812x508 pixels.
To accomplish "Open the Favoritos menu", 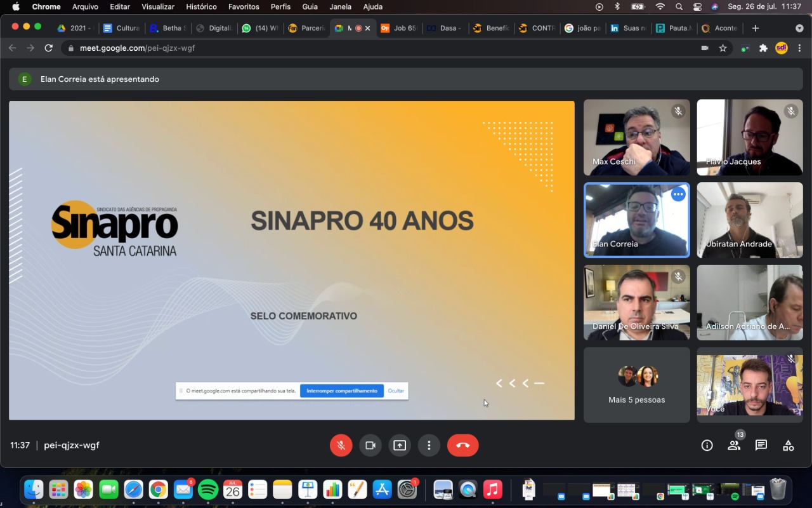I will click(244, 7).
